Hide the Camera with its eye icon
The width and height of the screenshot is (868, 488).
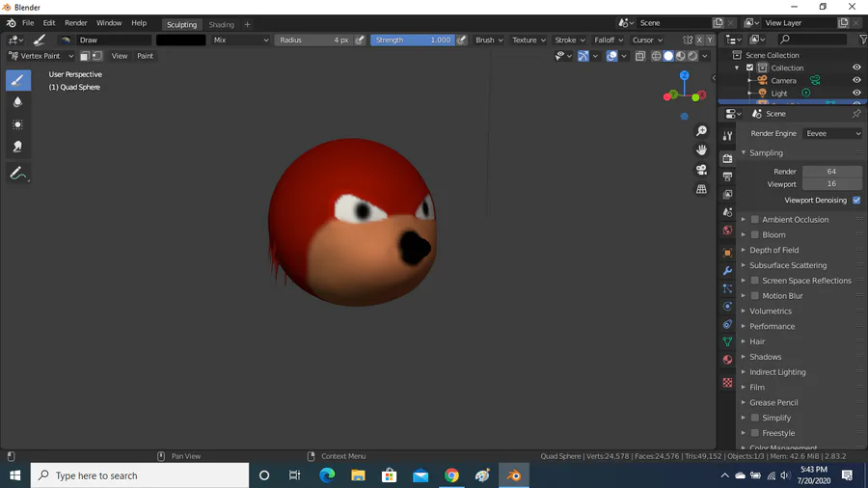tap(856, 80)
